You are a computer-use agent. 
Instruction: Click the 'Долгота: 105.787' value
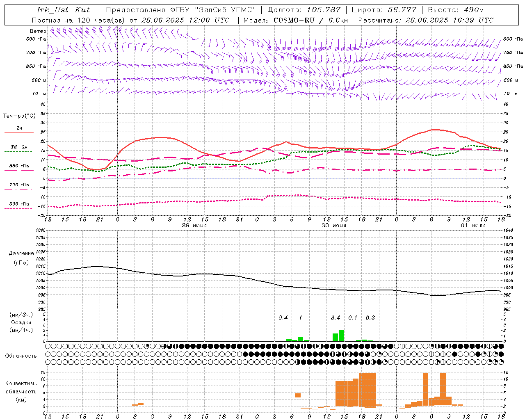pyautogui.click(x=304, y=10)
